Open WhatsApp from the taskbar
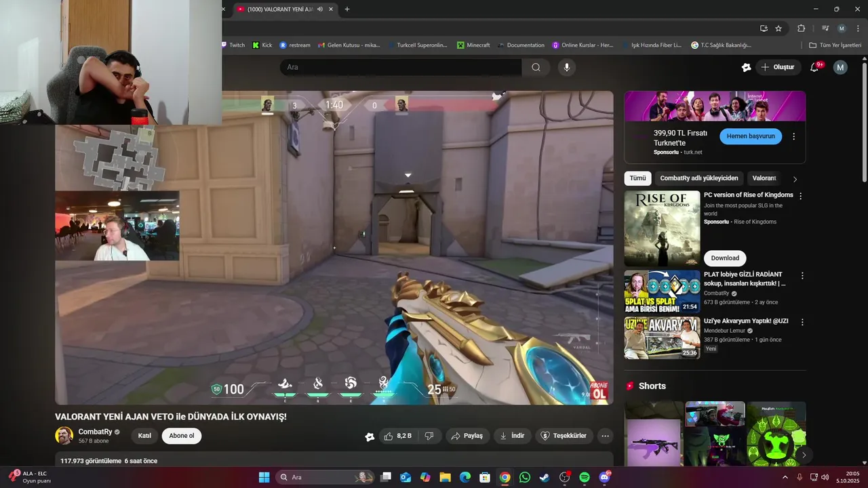 tap(525, 477)
